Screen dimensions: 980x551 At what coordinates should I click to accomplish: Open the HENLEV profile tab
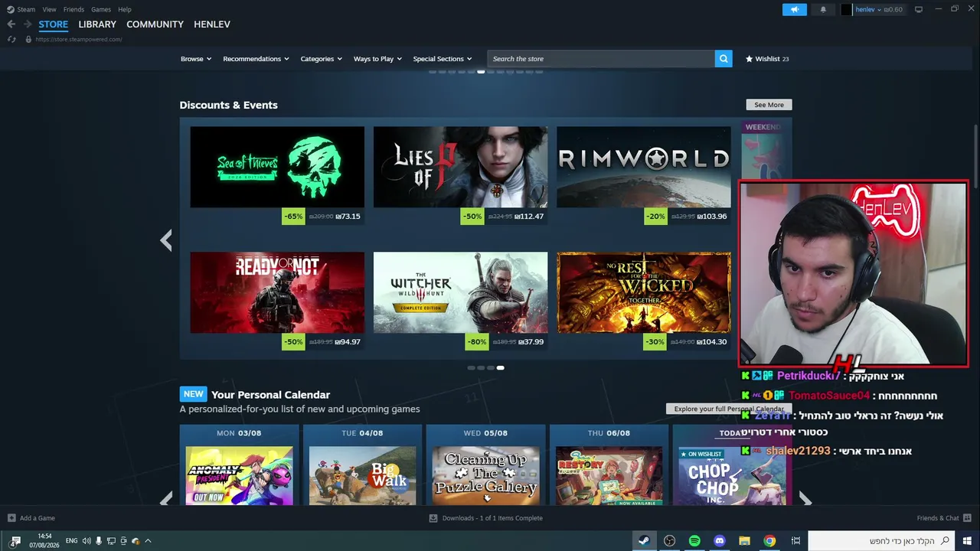[212, 24]
